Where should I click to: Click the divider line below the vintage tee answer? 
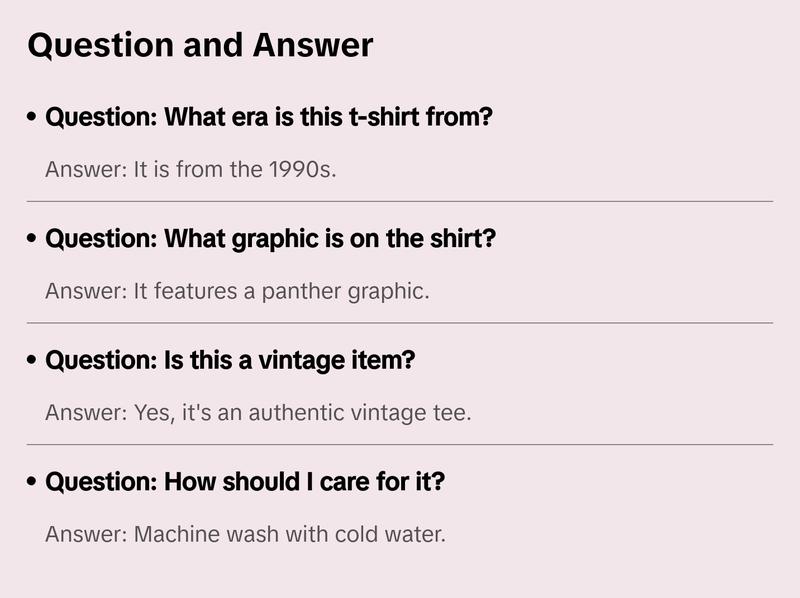point(400,444)
